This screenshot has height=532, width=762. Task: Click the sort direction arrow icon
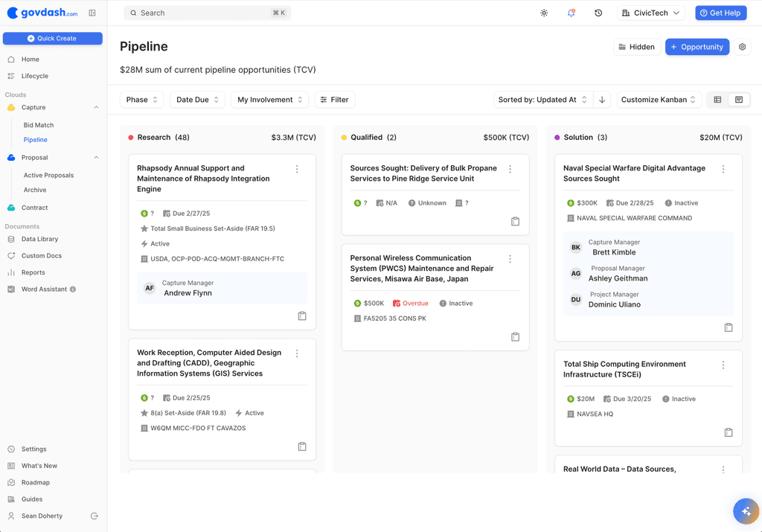602,99
